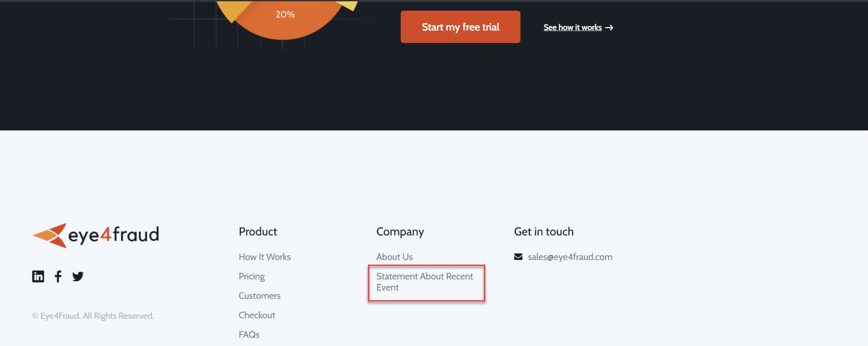Image resolution: width=868 pixels, height=346 pixels.
Task: Click the sales@eye4fraud.com email address
Action: click(570, 257)
